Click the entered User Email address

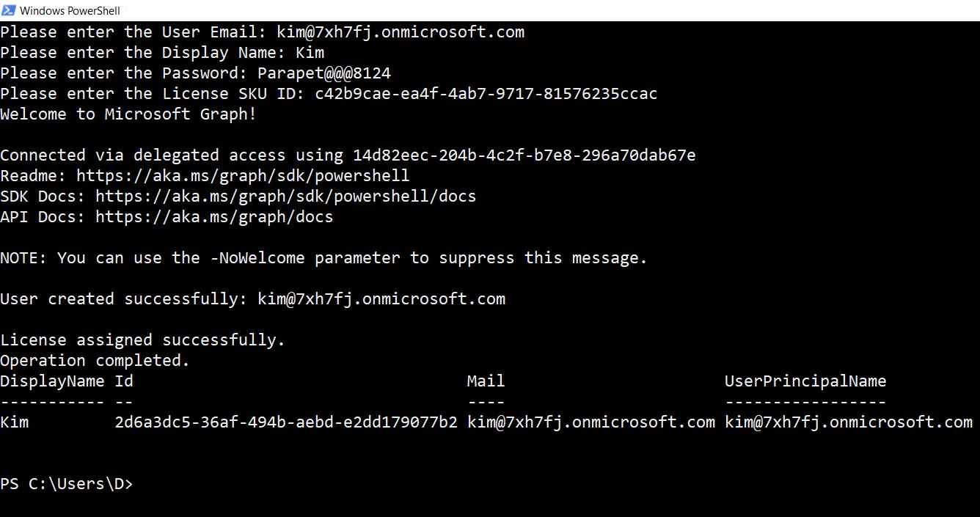[x=401, y=32]
